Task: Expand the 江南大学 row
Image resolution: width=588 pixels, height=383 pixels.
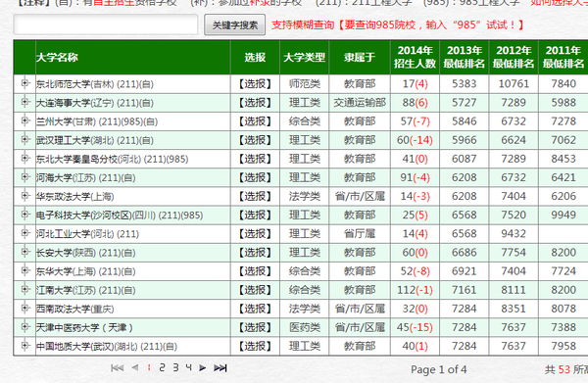Action: point(25,289)
